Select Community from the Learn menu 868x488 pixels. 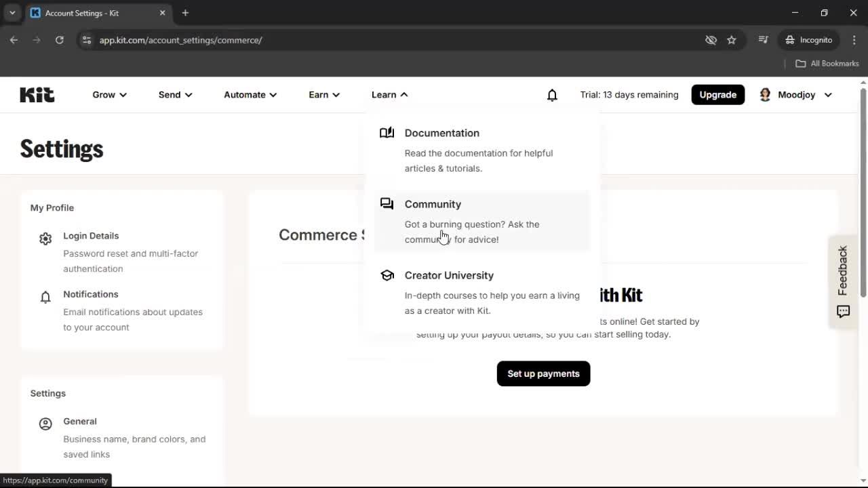pyautogui.click(x=433, y=204)
